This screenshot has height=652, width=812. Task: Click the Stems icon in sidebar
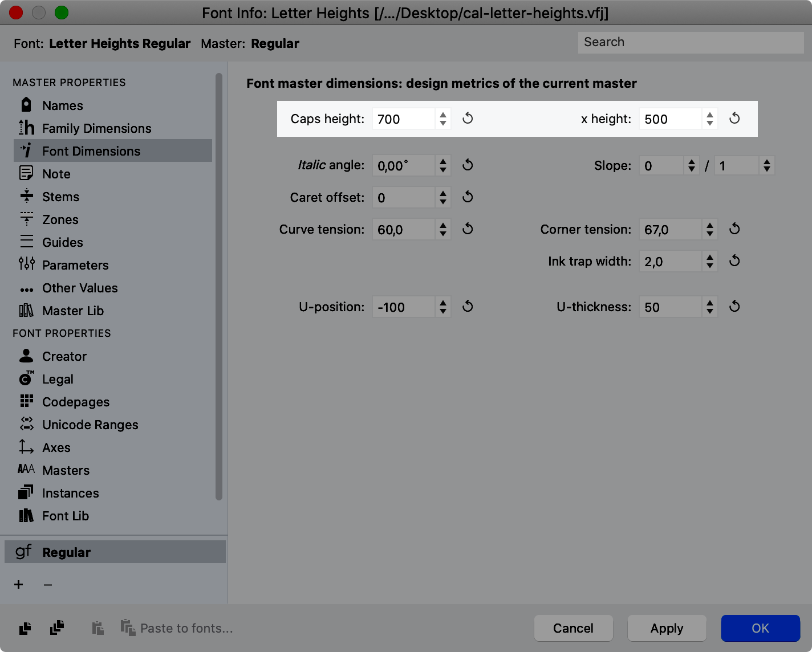point(26,196)
